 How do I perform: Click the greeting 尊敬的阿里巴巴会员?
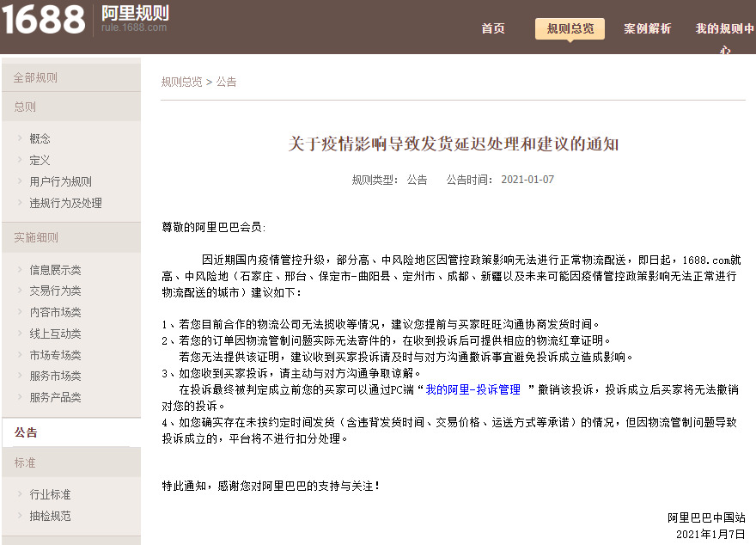(x=213, y=227)
